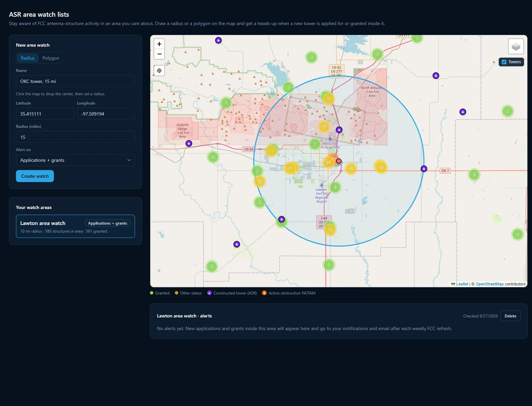
Task: Click the 'Granted' legend entry
Action: pos(160,293)
